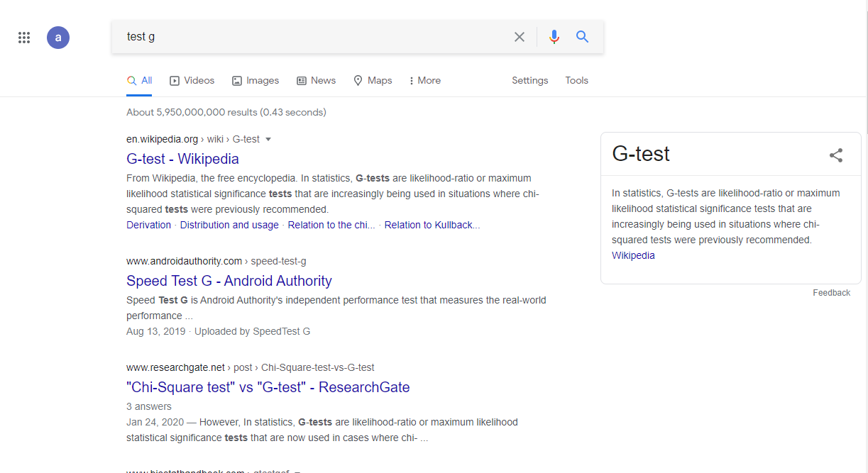The width and height of the screenshot is (868, 473).
Task: Open 'Relation to Kullback...' sitelink
Action: pos(432,225)
